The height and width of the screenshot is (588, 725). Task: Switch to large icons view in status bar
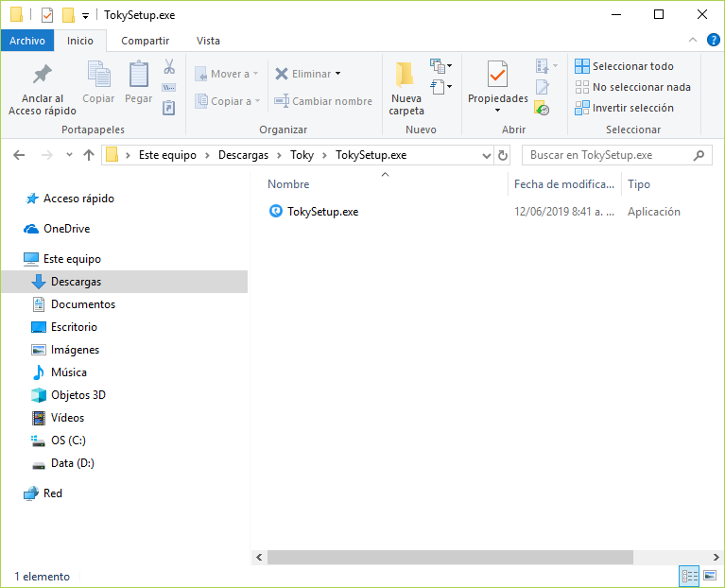[709, 576]
